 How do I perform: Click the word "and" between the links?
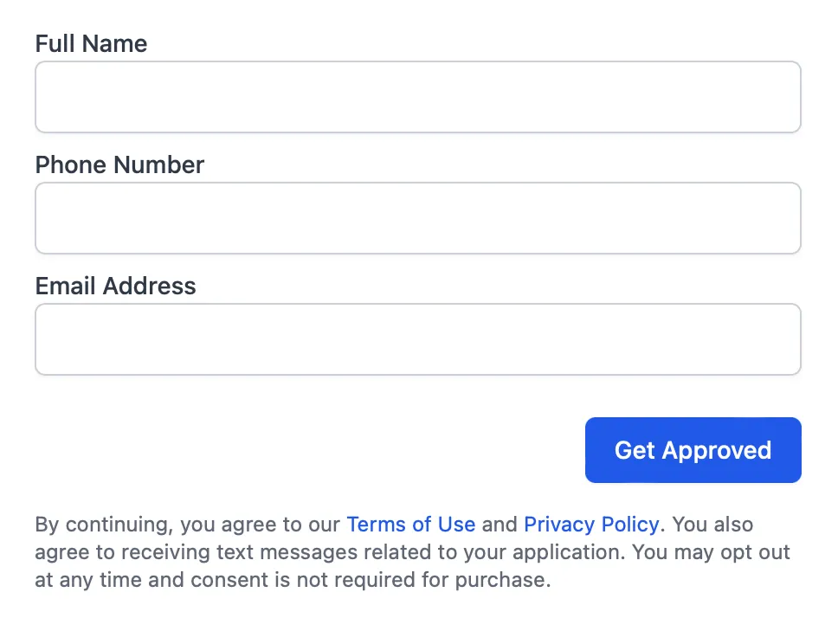click(x=500, y=525)
